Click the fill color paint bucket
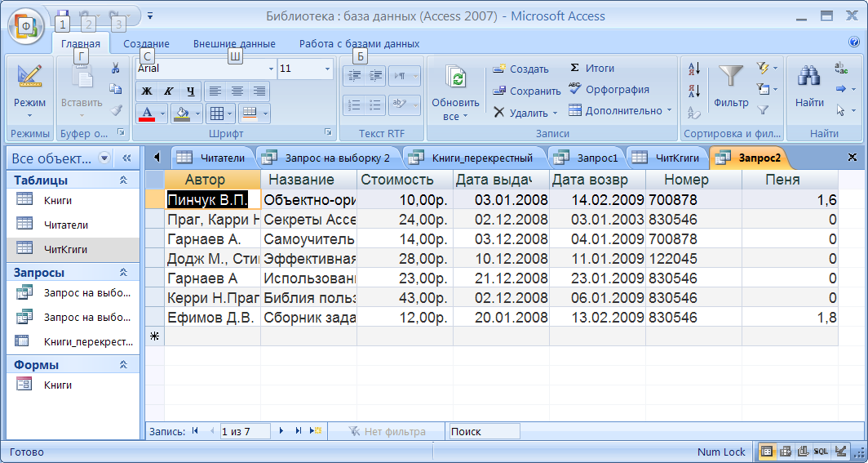868x463 pixels. coord(182,114)
